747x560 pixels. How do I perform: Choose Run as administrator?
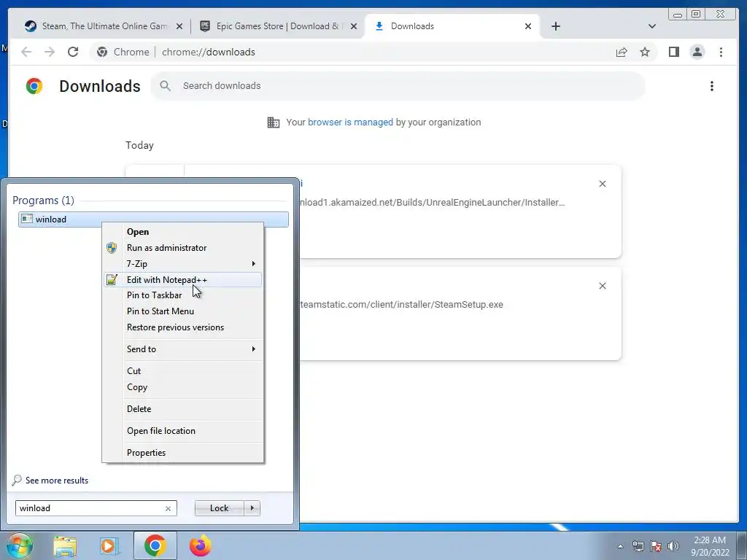pos(183,248)
